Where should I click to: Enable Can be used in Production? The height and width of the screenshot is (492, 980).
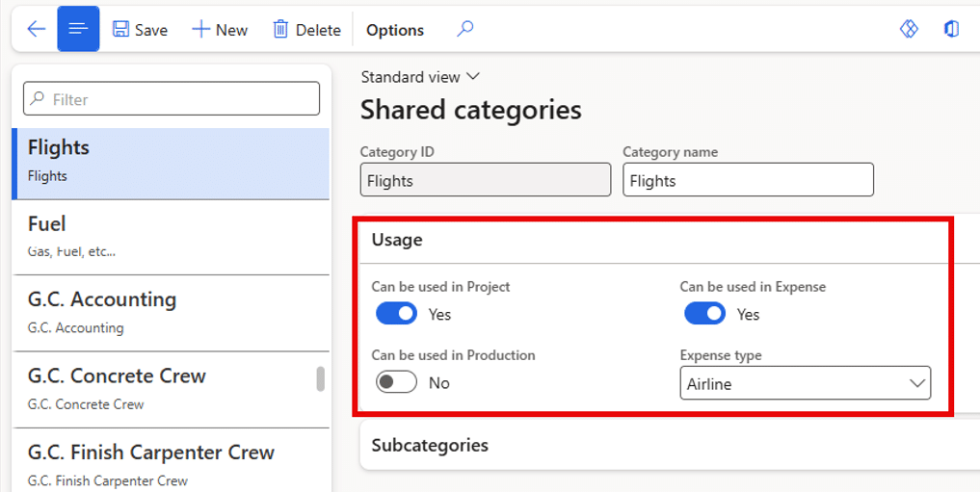coord(396,382)
